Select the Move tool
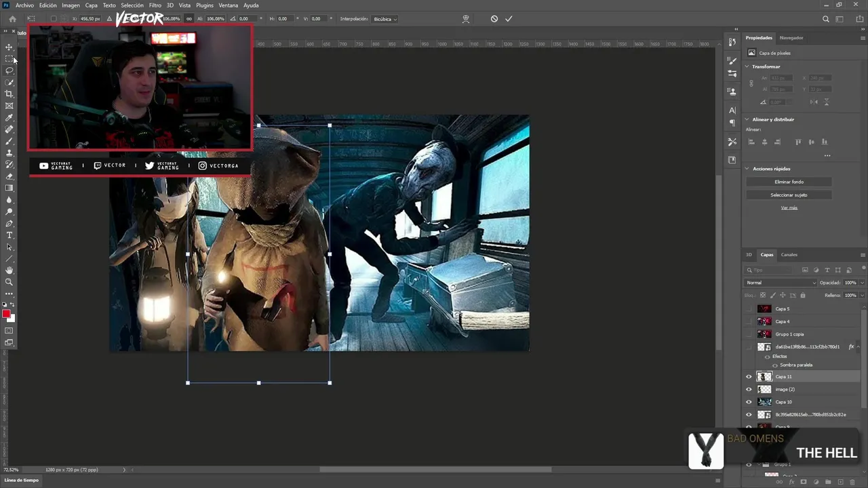This screenshot has width=868, height=488. click(9, 47)
